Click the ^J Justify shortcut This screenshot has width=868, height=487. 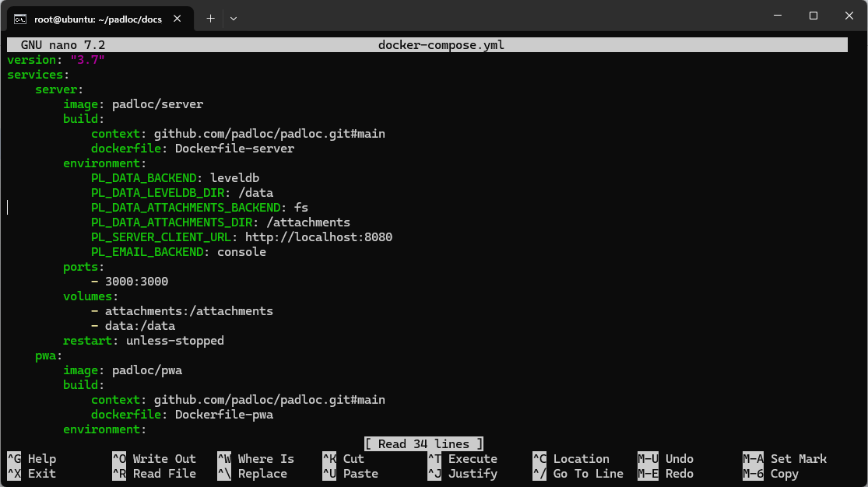pyautogui.click(x=462, y=474)
